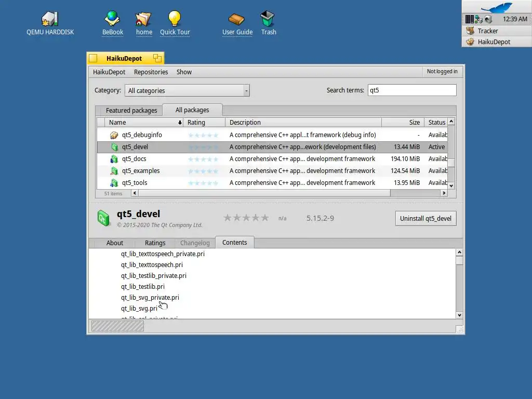Click the Uninstall qt5_devel button
This screenshot has width=532, height=399.
[x=425, y=219]
